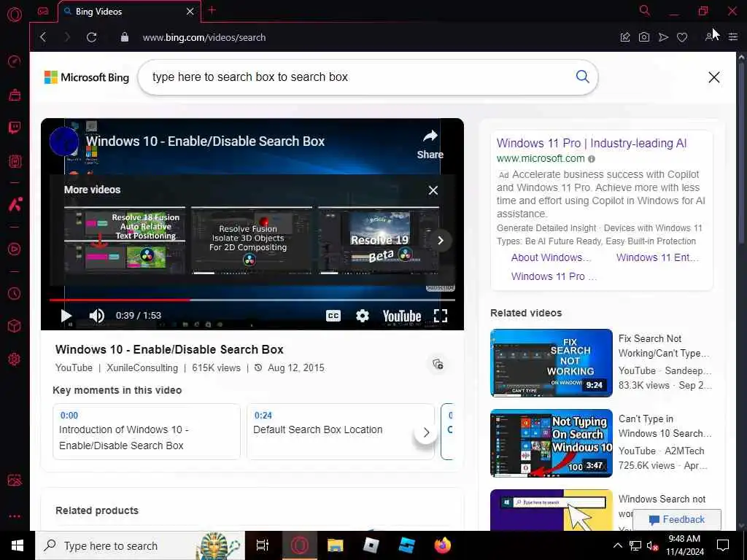This screenshot has width=747, height=560.
Task: Open the notification center icon
Action: click(x=723, y=545)
